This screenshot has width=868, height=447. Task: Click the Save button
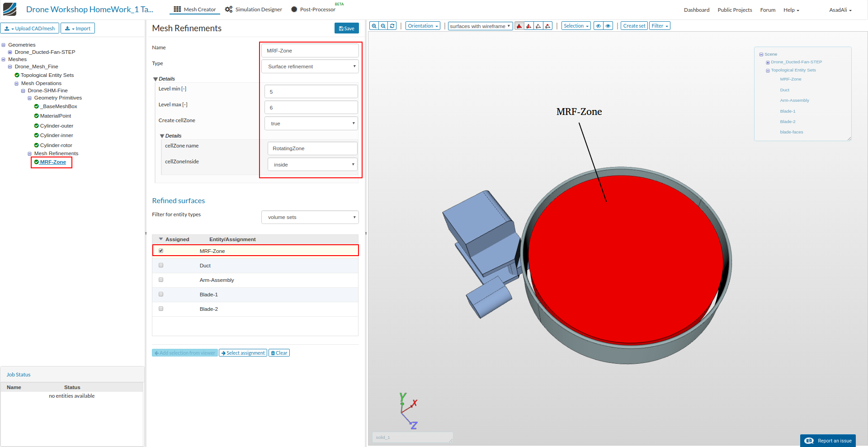[x=347, y=29]
